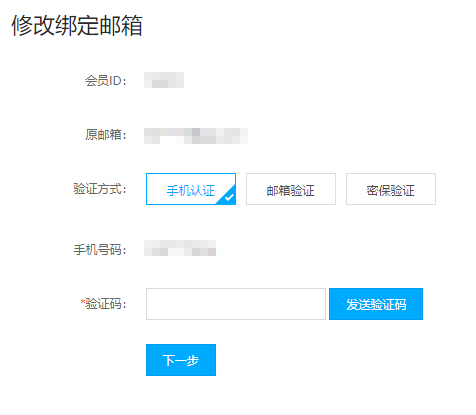This screenshot has height=415, width=476.
Task: Click the 原邮箱 label
Action: [106, 135]
